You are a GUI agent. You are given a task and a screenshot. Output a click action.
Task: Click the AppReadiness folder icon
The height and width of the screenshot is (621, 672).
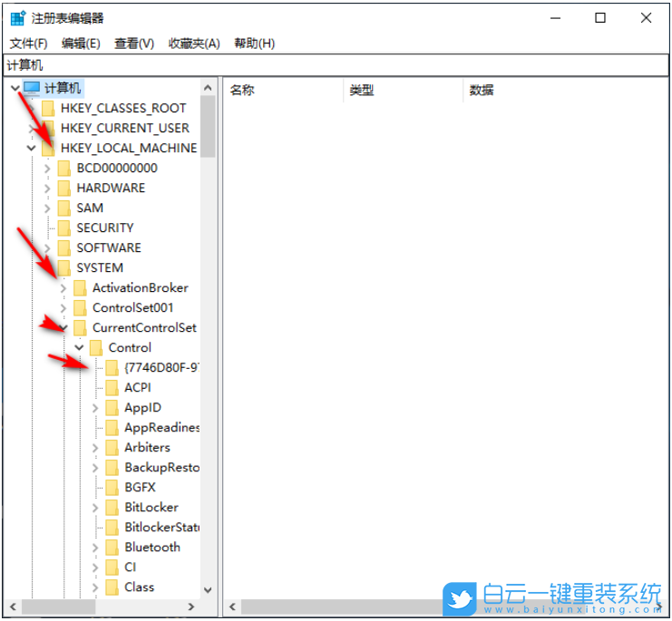112,427
